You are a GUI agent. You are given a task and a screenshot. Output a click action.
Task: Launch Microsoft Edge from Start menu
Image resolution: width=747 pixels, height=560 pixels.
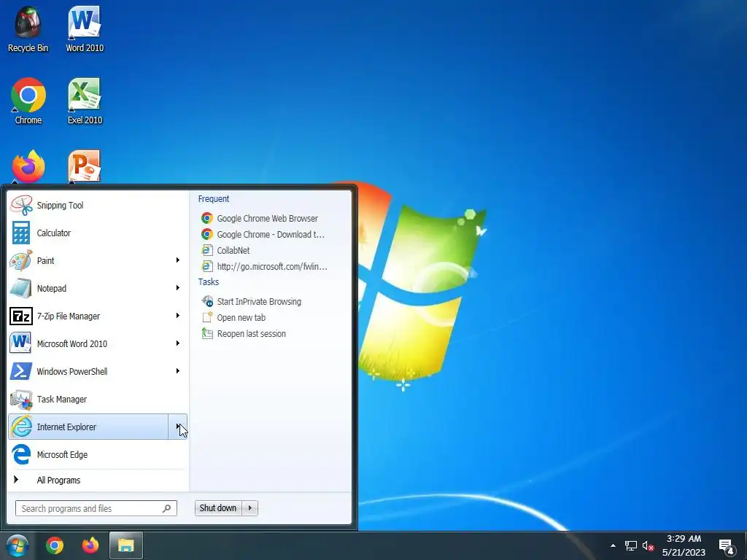coord(97,454)
